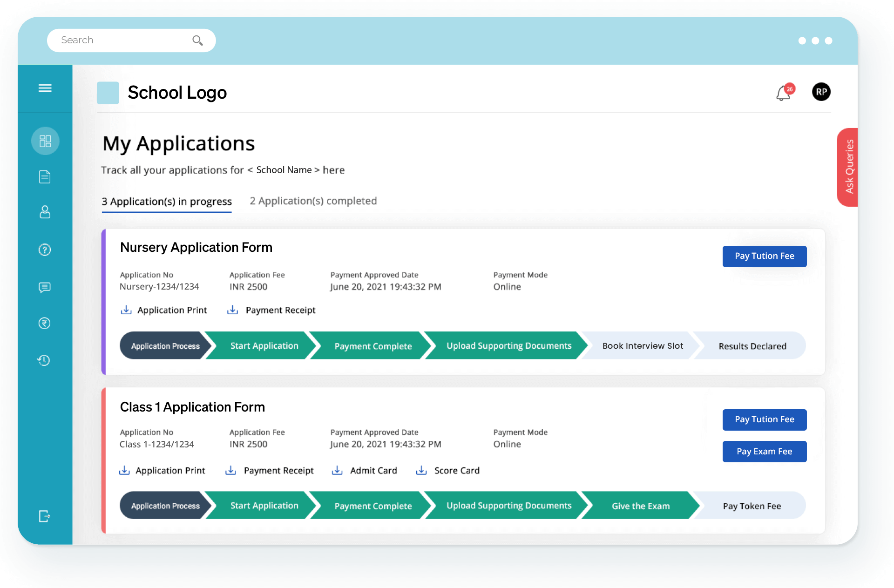This screenshot has height=588, width=894.
Task: Open the messages chat icon
Action: point(45,287)
